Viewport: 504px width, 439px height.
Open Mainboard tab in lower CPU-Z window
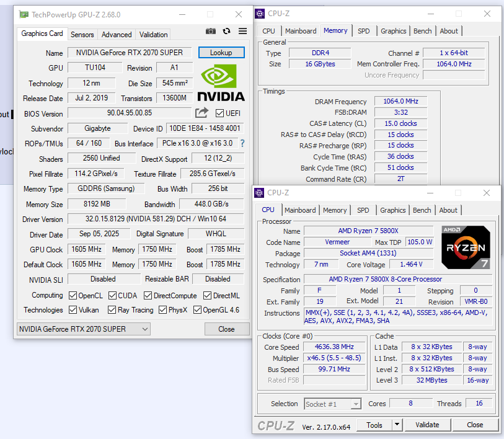300,210
